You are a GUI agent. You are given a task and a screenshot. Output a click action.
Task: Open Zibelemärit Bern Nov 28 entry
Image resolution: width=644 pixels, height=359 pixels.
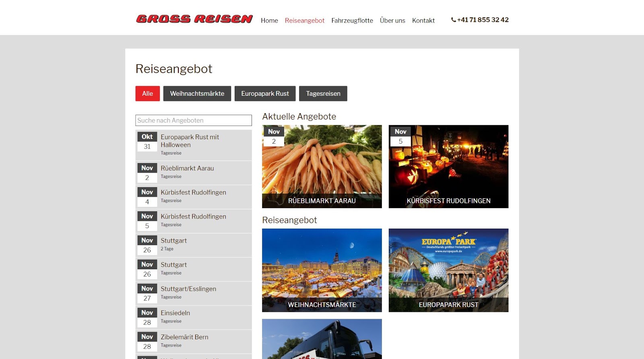(194, 342)
